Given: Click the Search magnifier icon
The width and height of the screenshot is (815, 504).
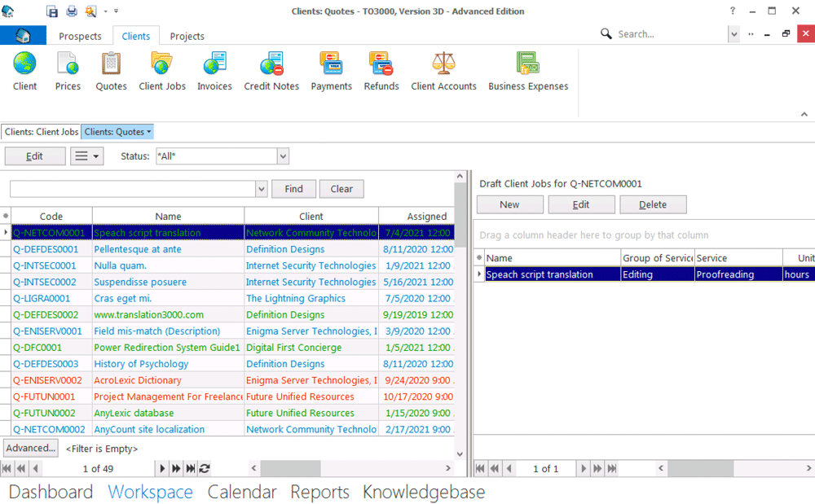Looking at the screenshot, I should coord(606,33).
